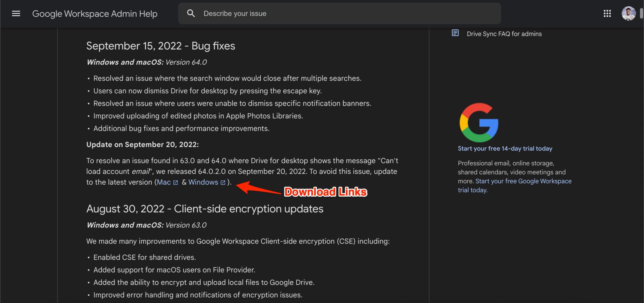Open the navigation hamburger menu
Screen dimensions: 644x303
tap(16, 13)
